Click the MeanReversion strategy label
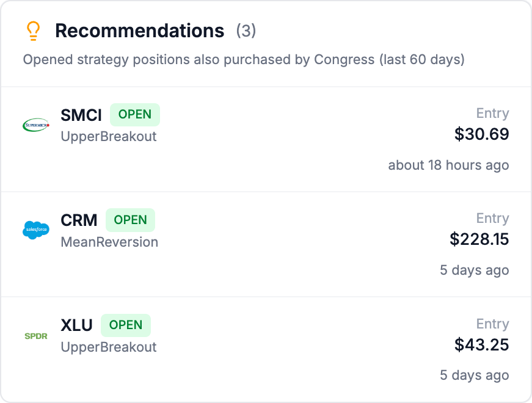The image size is (532, 403). (109, 242)
